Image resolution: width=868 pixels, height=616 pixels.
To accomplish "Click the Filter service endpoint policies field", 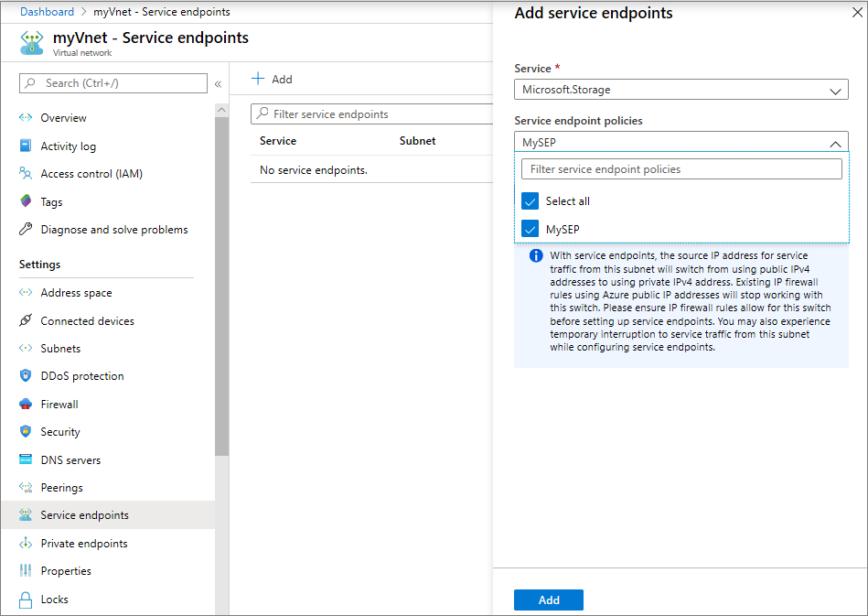I will pos(680,169).
